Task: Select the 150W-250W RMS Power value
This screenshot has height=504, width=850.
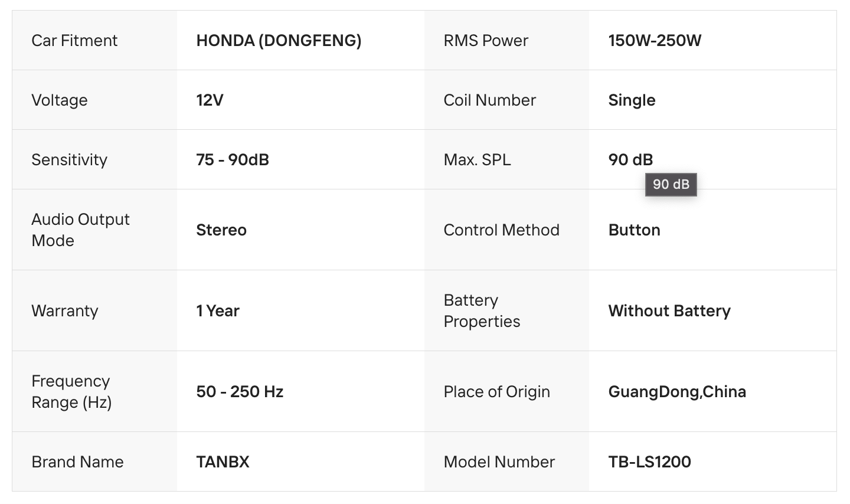Action: point(655,41)
